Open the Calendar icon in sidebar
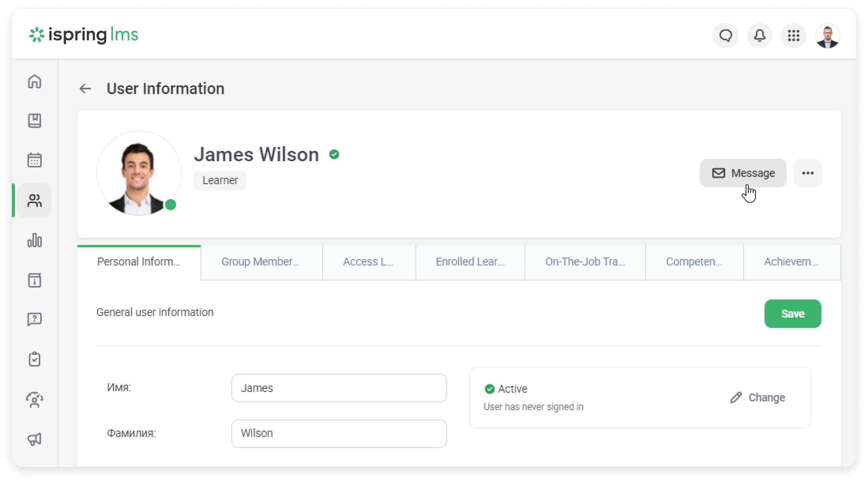Screen dimensions: 868x482 click(x=35, y=160)
